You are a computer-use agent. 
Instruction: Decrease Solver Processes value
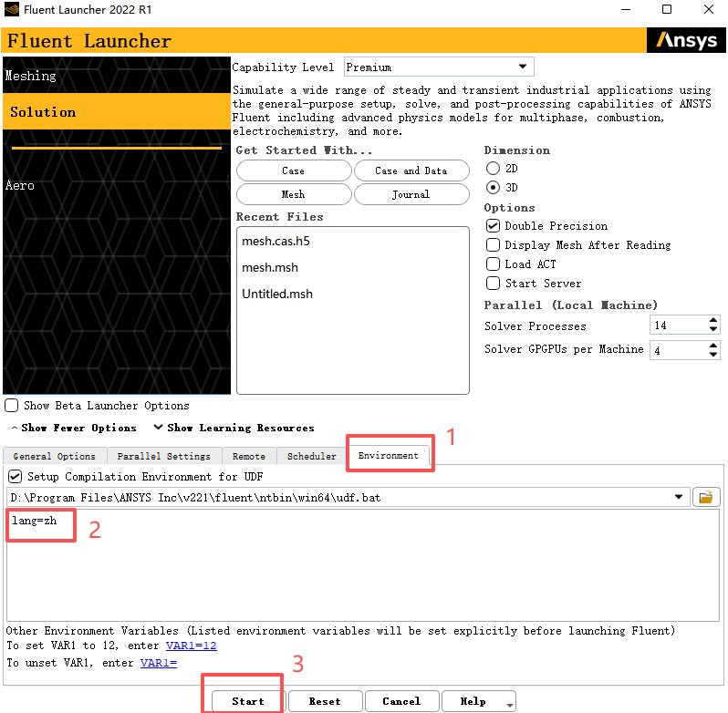coord(713,329)
